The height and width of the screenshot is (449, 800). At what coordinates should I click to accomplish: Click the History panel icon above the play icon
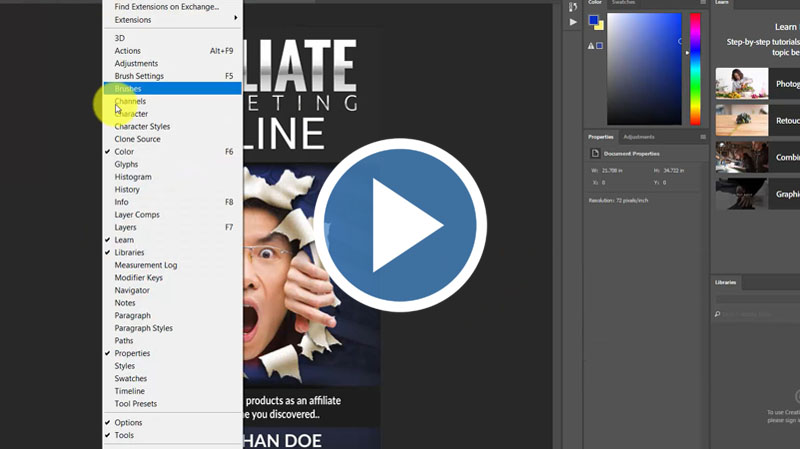(573, 5)
